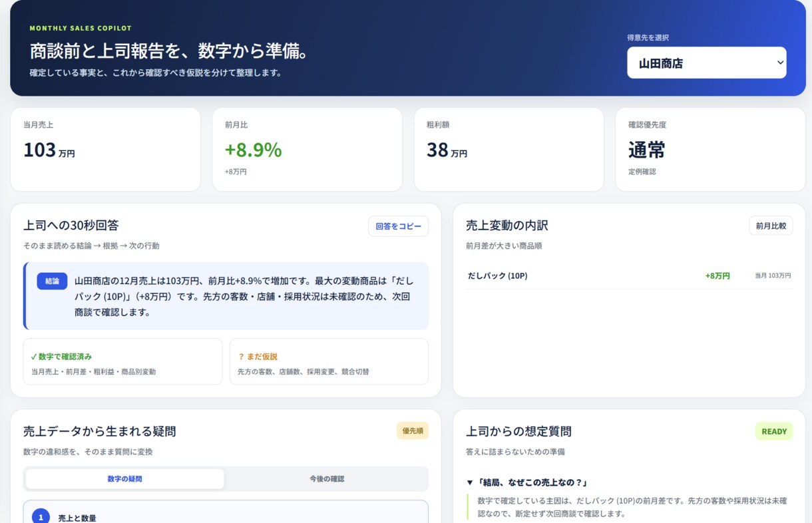The image size is (812, 523).
Task: Click the だしパック (10P) product row
Action: (629, 275)
